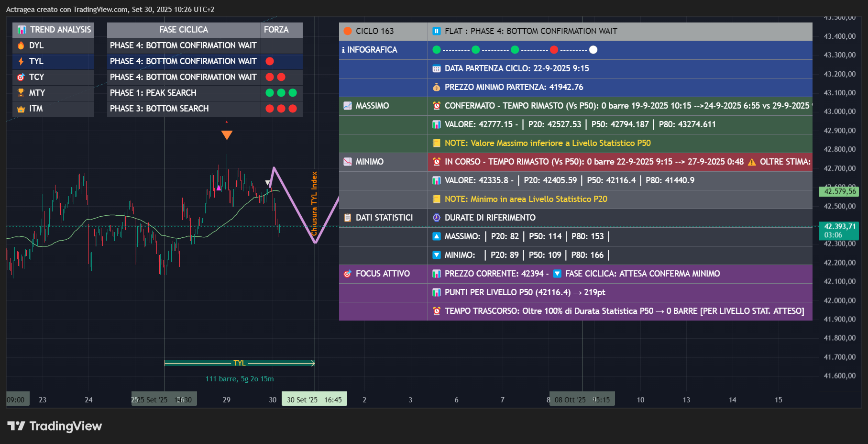Click the down-triangle icon before MINIMO: P20: 89
This screenshot has width=868, height=444.
point(437,255)
